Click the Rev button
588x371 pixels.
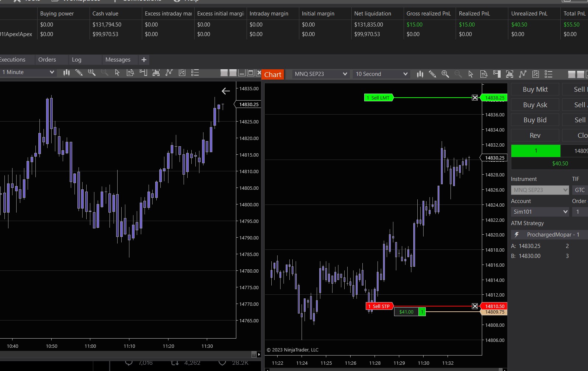(535, 135)
